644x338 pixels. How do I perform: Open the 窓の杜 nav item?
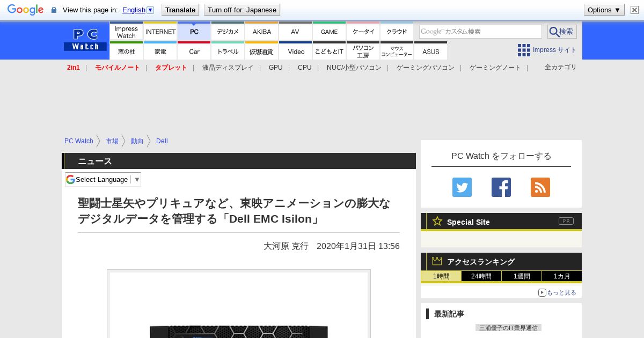[x=127, y=51]
